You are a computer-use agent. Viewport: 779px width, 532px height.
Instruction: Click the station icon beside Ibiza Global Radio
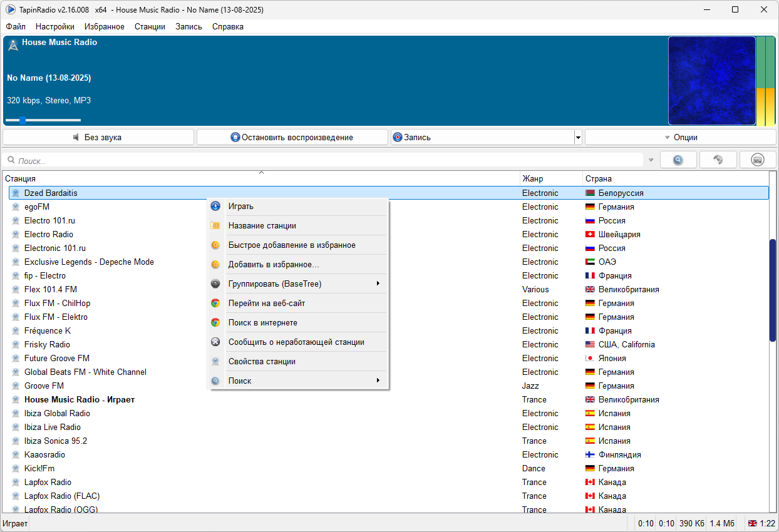coord(16,413)
